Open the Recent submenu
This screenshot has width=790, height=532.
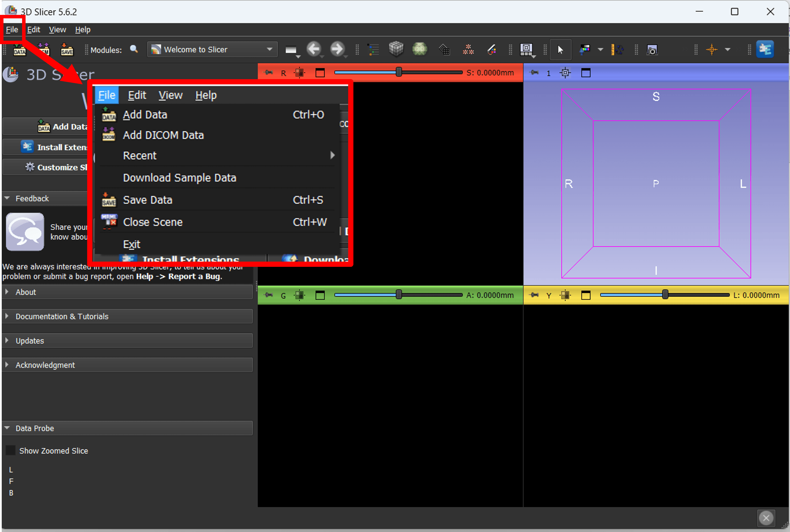(217, 156)
